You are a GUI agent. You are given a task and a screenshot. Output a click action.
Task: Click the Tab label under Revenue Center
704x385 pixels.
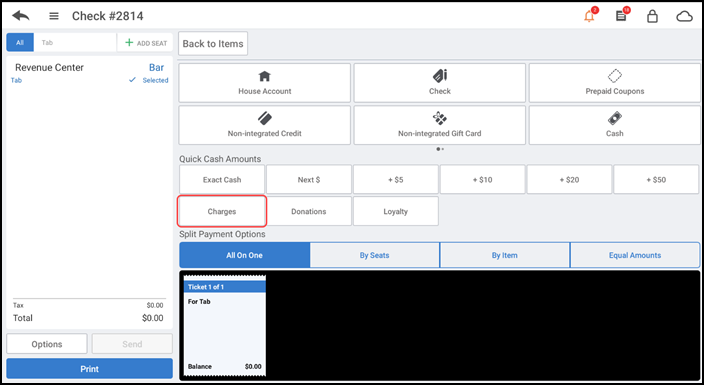point(16,80)
